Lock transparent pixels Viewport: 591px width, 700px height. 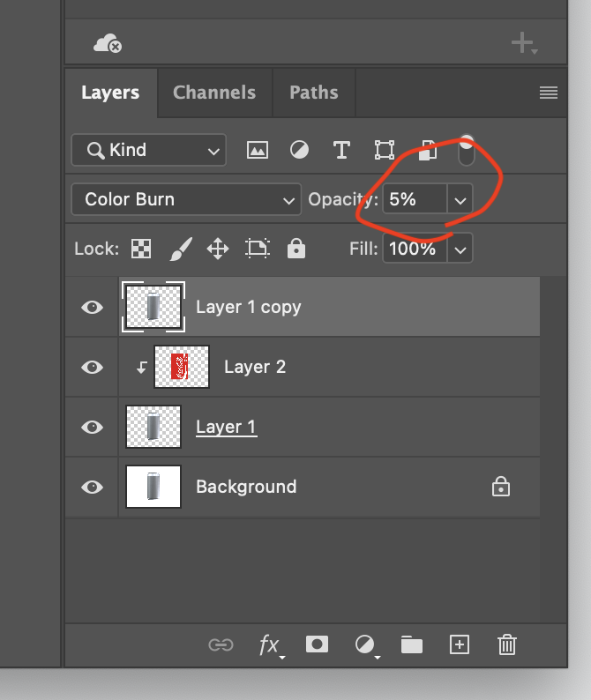141,249
